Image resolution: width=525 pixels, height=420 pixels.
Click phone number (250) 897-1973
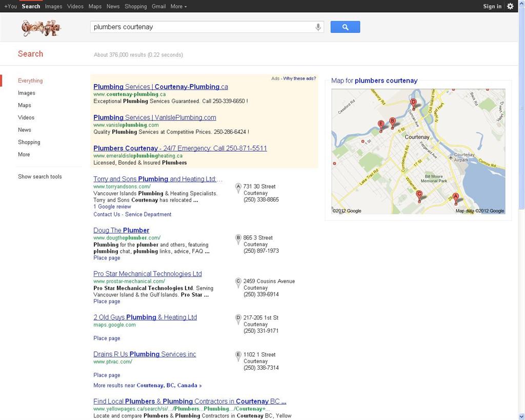pos(261,251)
